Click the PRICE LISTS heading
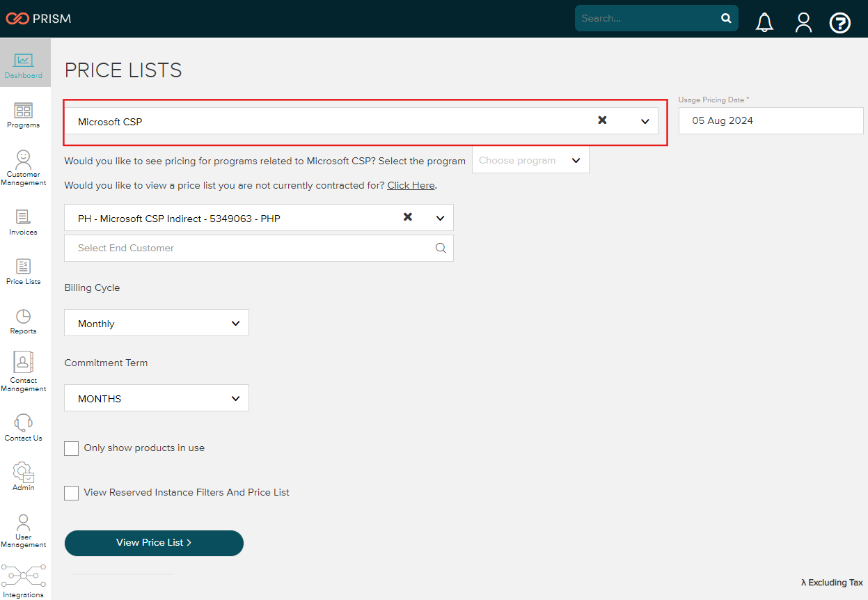Image resolution: width=868 pixels, height=600 pixels. point(123,70)
